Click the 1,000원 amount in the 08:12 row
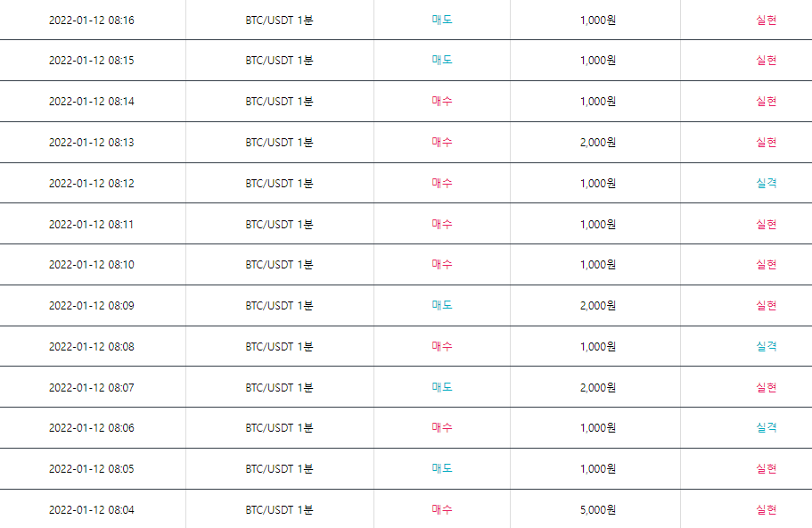The image size is (812, 528). pos(598,183)
